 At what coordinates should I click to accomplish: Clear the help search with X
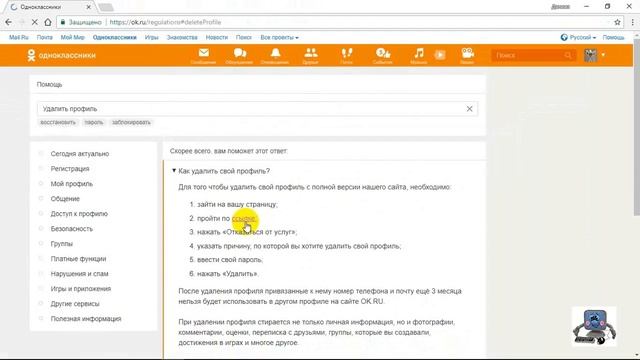(469, 109)
